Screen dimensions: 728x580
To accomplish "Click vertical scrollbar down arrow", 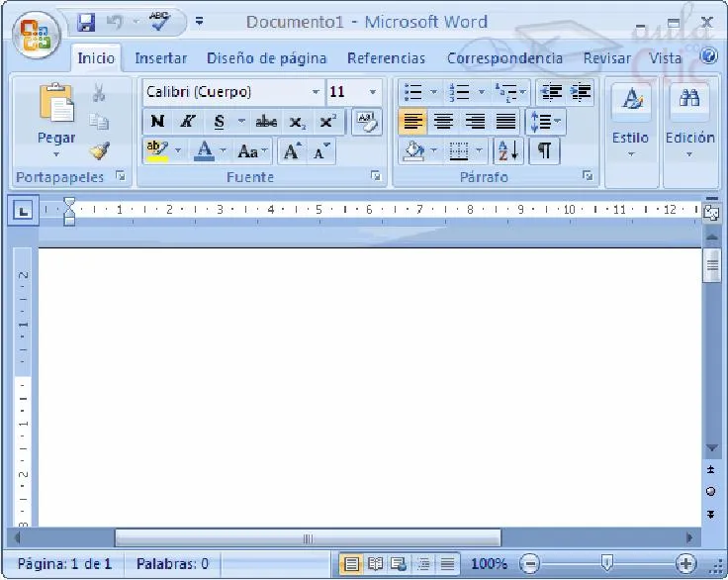I will pos(711,447).
